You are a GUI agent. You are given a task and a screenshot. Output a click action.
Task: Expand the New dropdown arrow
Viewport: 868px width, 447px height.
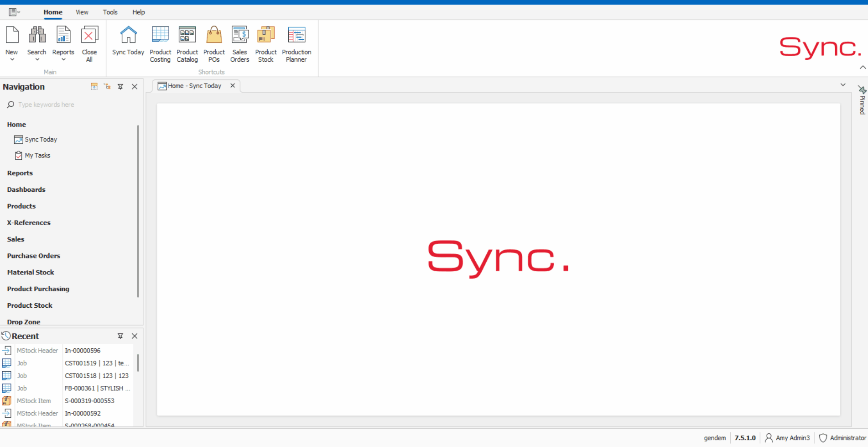coord(12,60)
